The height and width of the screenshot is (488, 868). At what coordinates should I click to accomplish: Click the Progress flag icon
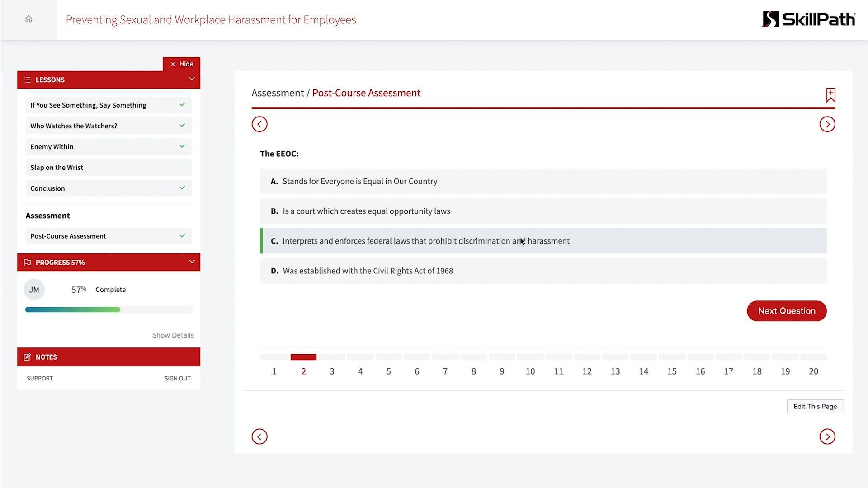(x=27, y=262)
